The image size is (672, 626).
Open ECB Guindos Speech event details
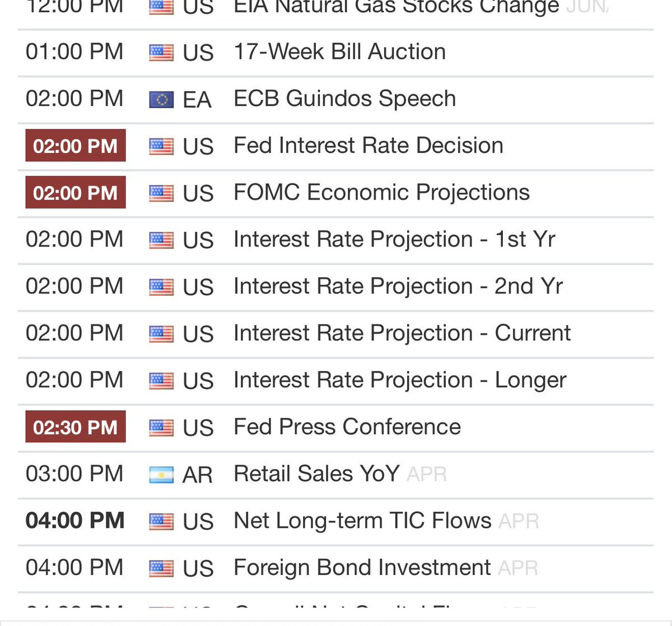[x=344, y=99]
